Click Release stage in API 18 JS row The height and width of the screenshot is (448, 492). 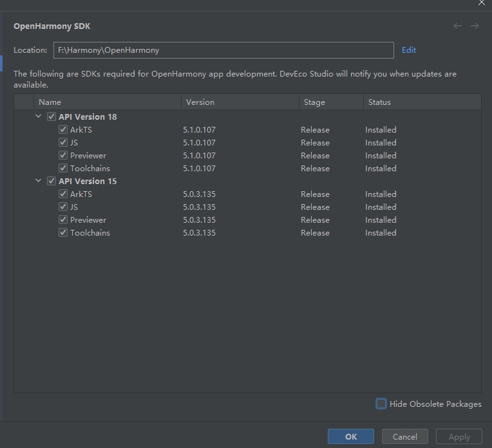[x=315, y=142]
